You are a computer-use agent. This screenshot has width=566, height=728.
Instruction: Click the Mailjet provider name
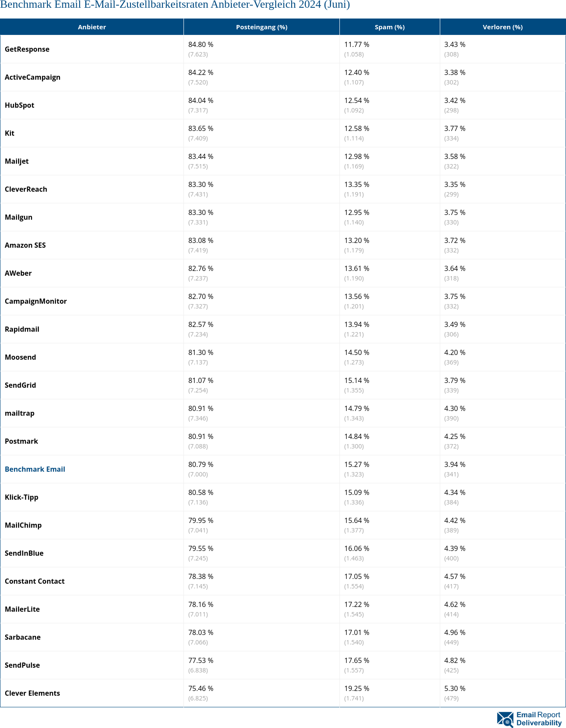click(x=17, y=161)
